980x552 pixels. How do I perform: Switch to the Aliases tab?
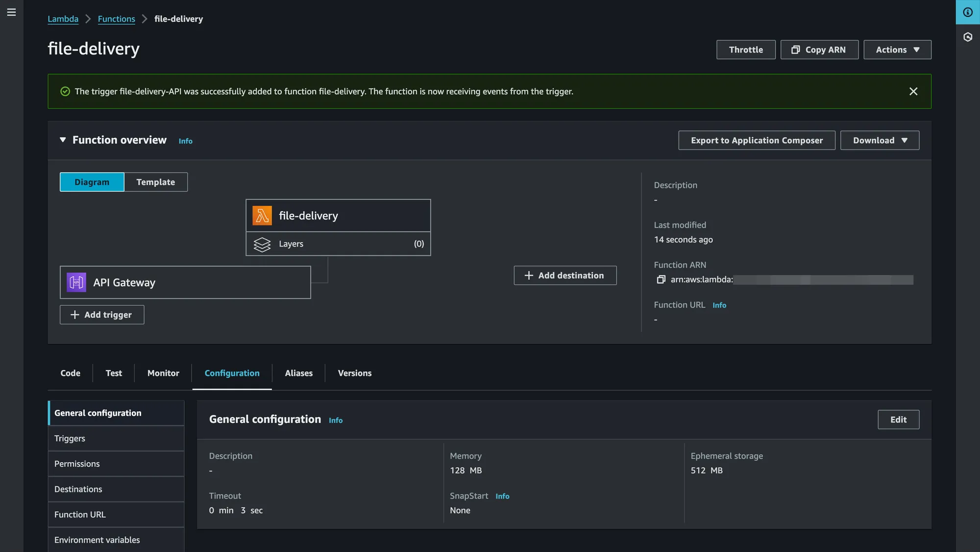[x=298, y=373]
